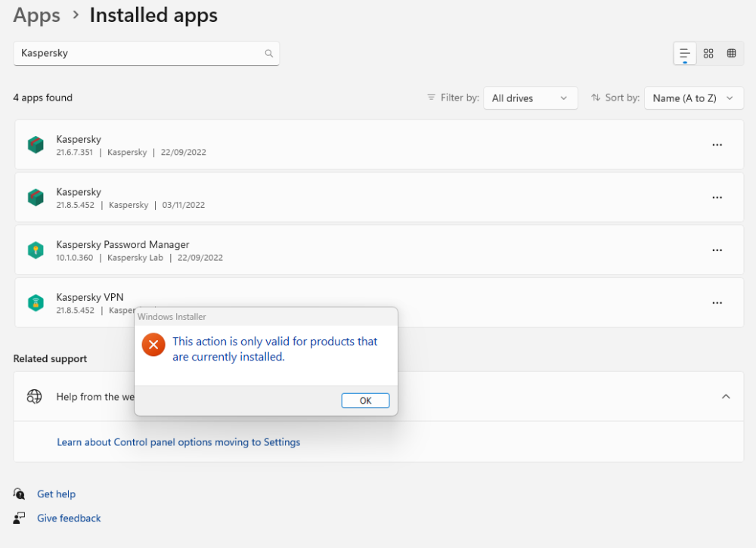Switch to grid view layout
The height and width of the screenshot is (548, 756).
708,53
